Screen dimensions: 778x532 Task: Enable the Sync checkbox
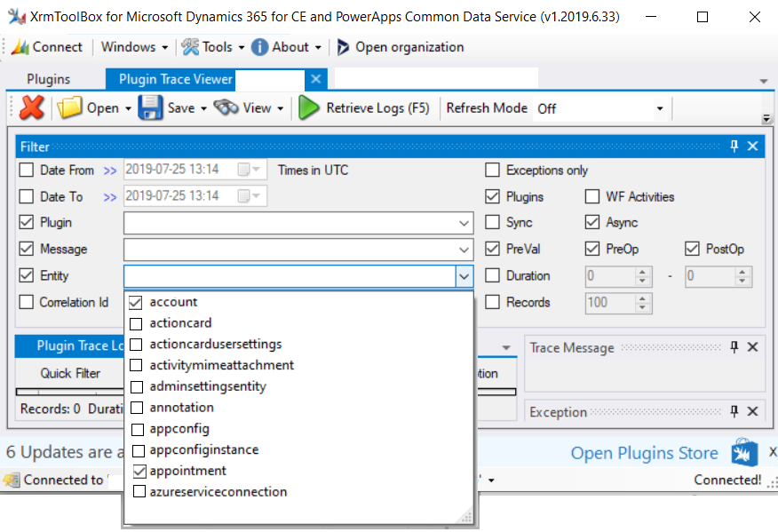click(x=492, y=222)
